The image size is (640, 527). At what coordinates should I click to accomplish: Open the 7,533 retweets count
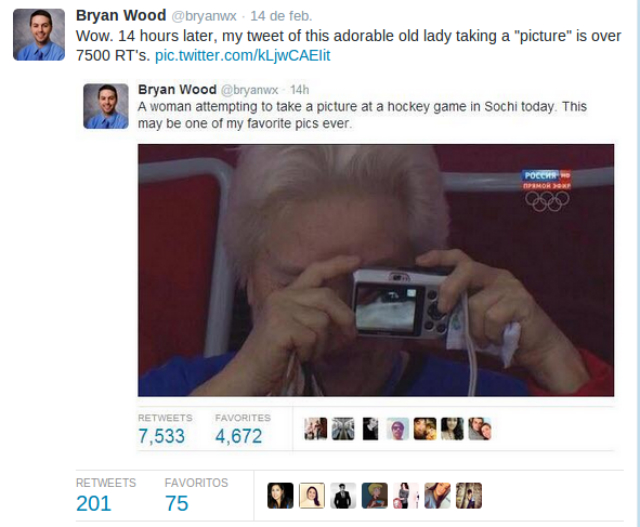coord(161,436)
